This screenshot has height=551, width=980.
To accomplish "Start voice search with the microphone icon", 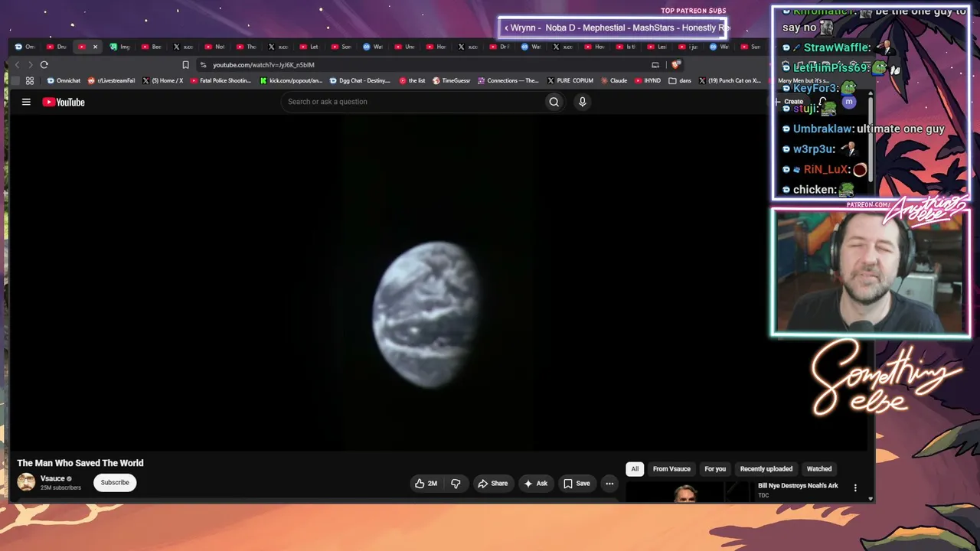I will click(583, 102).
